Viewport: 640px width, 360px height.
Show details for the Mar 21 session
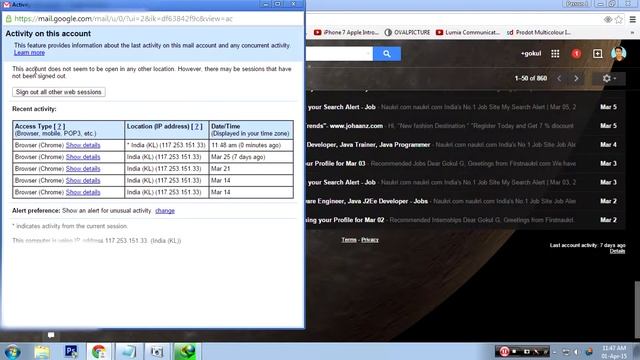(x=83, y=169)
